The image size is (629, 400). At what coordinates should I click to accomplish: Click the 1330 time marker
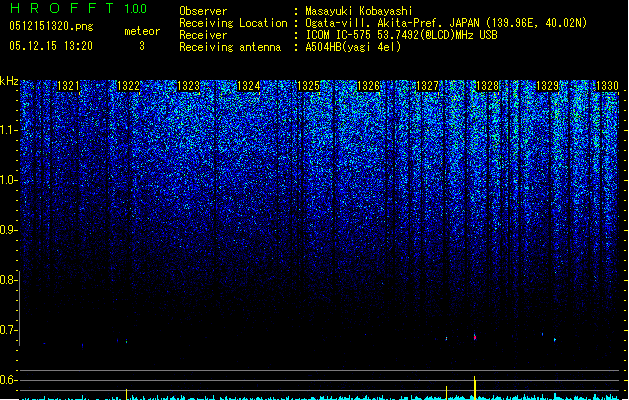click(608, 86)
